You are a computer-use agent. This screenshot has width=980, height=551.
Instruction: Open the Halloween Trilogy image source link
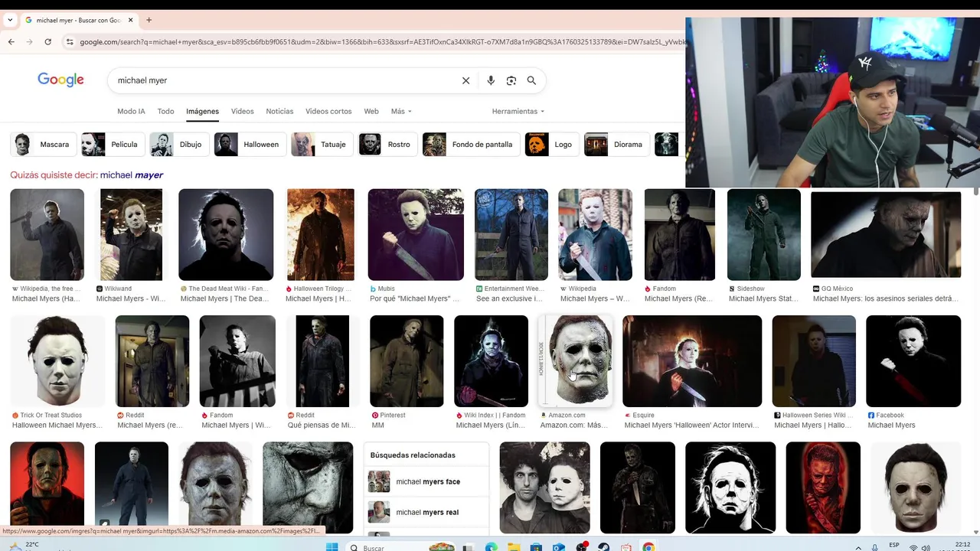pos(322,289)
